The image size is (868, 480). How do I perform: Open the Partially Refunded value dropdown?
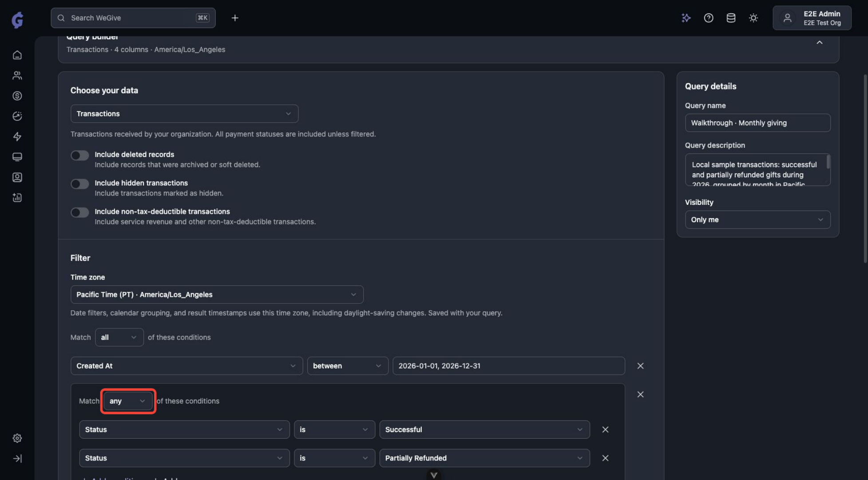coord(484,458)
